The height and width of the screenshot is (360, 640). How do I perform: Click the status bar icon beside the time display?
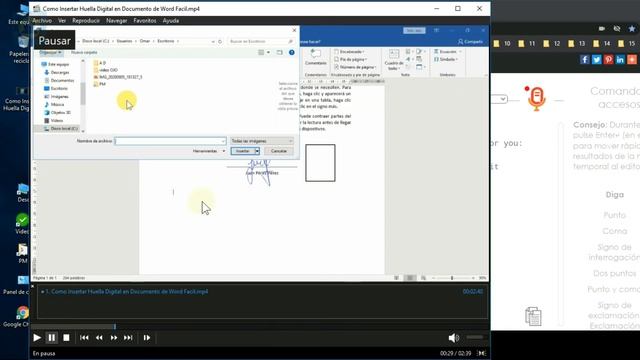[482, 353]
